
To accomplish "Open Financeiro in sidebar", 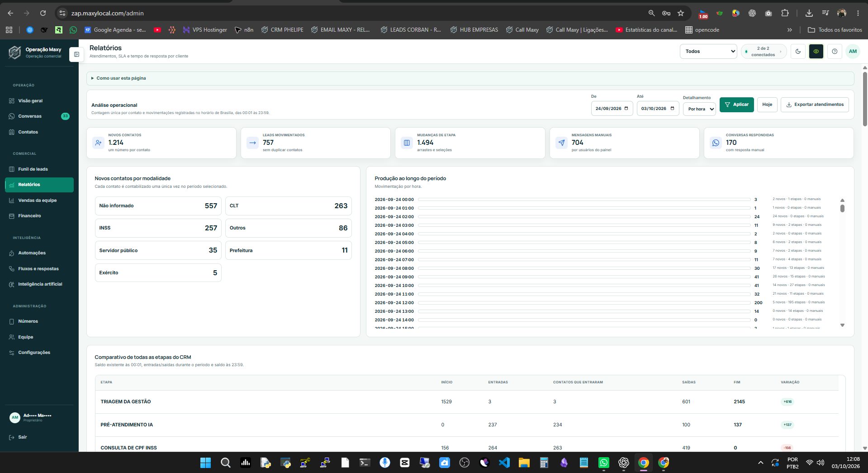I will pyautogui.click(x=39, y=216).
